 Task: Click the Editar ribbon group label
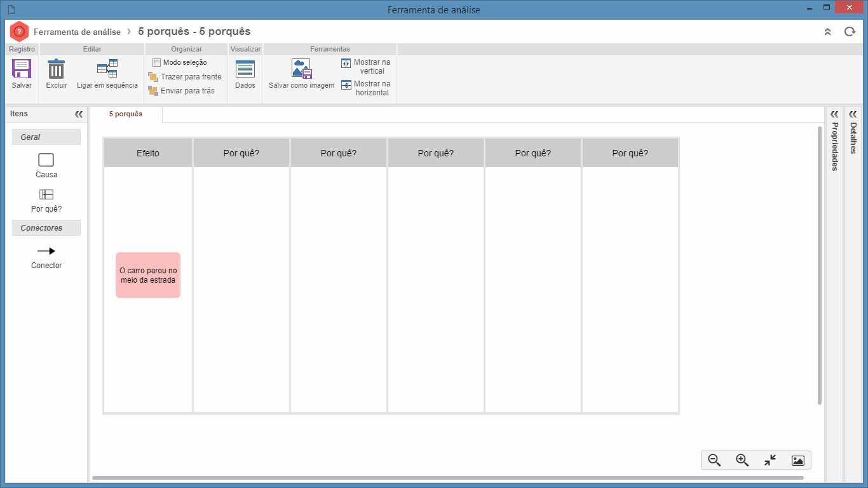click(x=92, y=49)
